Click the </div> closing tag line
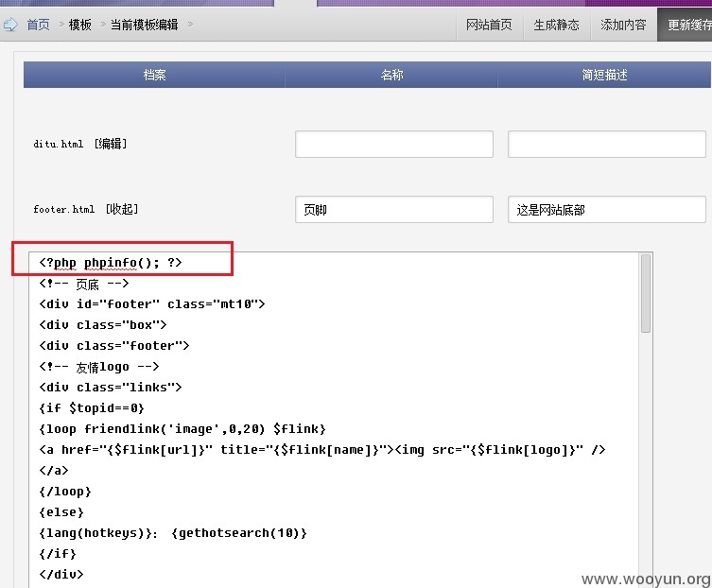 [61, 575]
